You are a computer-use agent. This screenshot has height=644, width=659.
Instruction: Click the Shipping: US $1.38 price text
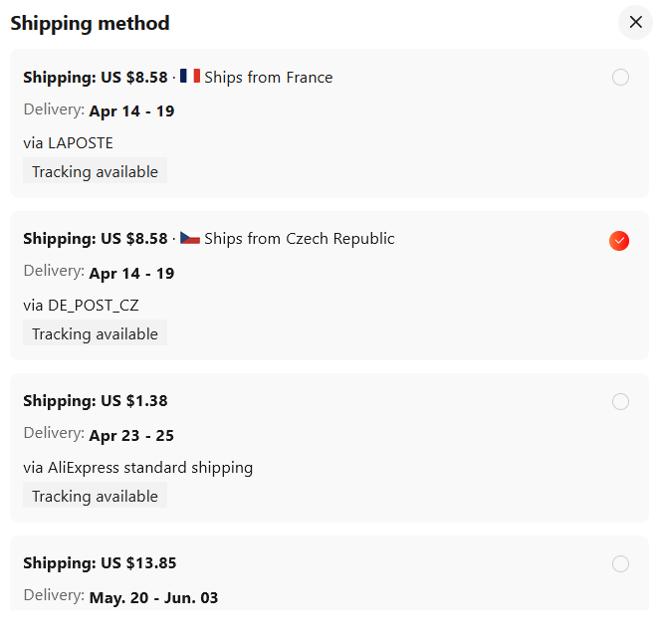(96, 401)
